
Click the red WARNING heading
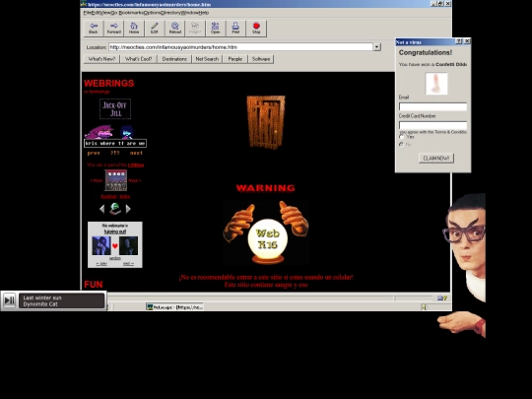pos(266,188)
